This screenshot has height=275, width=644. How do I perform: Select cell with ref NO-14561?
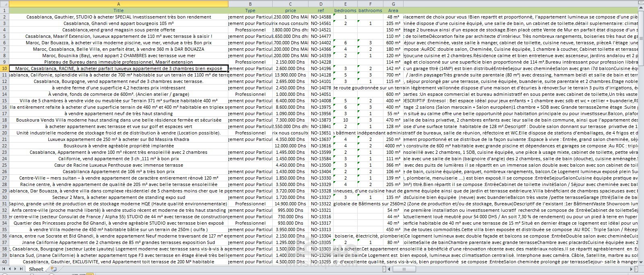tap(321, 23)
